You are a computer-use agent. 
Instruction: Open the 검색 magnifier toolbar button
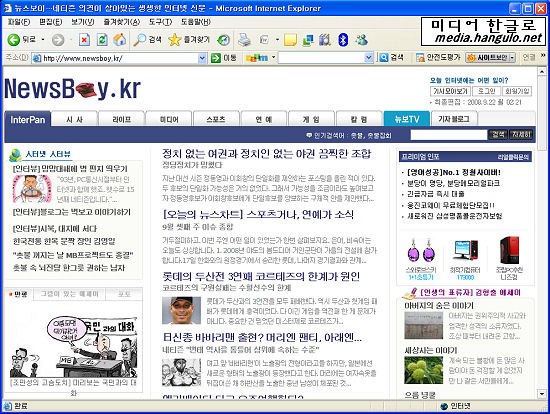tap(147, 40)
